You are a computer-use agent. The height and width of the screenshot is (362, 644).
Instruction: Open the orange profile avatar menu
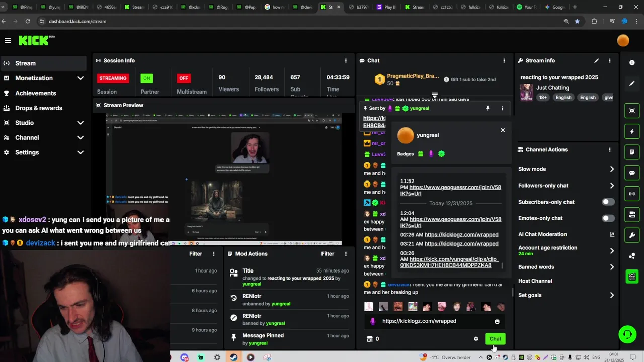(623, 41)
